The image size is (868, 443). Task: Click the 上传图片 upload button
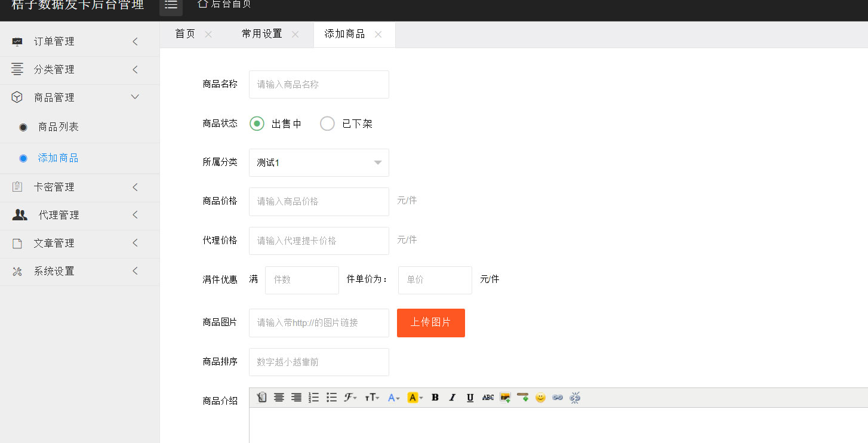point(430,322)
